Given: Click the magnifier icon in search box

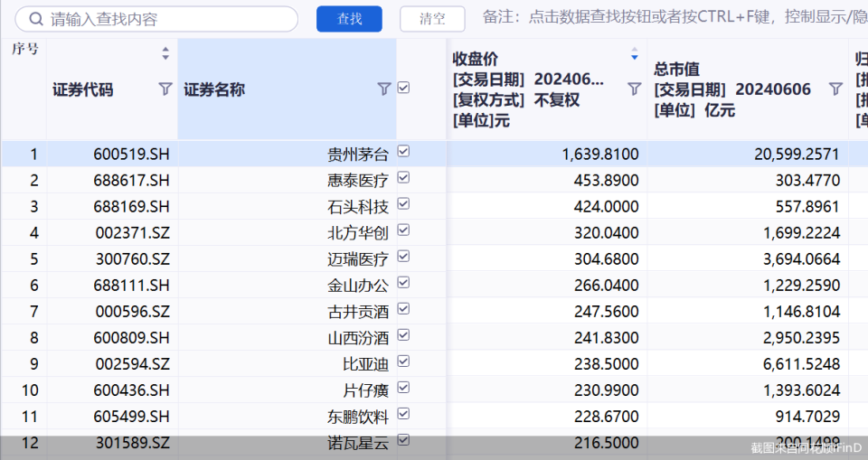Looking at the screenshot, I should click(x=36, y=19).
